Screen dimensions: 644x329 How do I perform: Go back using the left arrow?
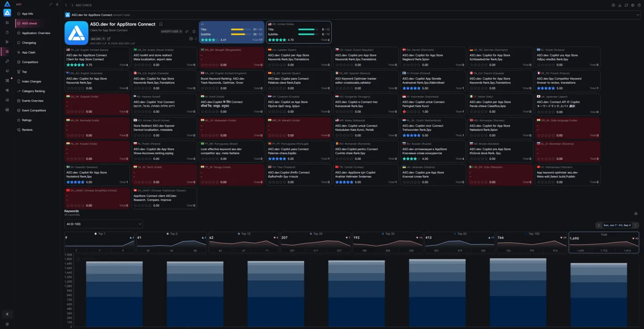(x=66, y=5)
